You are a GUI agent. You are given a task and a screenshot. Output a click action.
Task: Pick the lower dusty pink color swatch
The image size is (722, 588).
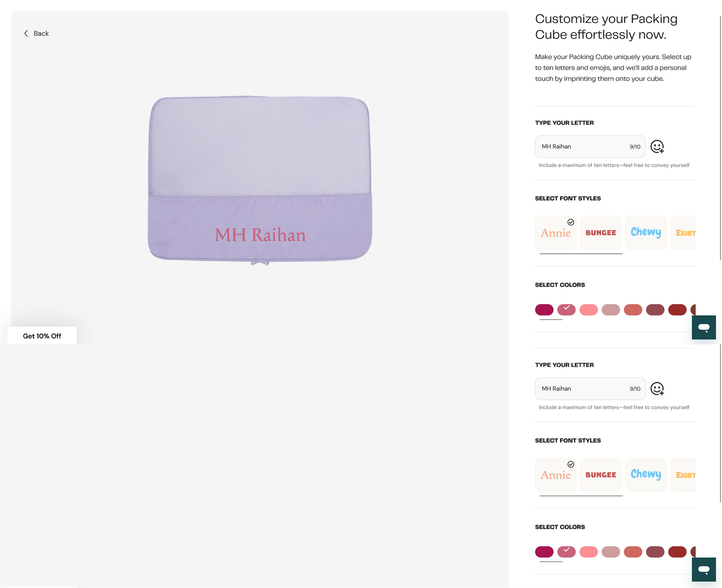coord(611,552)
